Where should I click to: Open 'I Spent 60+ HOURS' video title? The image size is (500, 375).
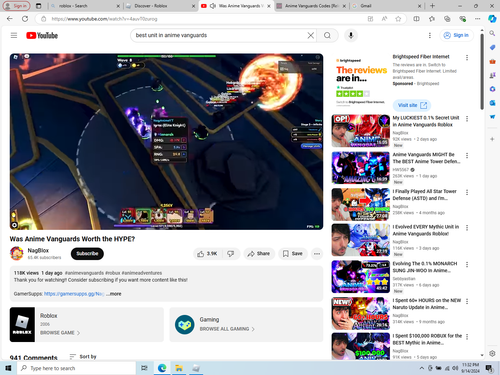(x=427, y=304)
